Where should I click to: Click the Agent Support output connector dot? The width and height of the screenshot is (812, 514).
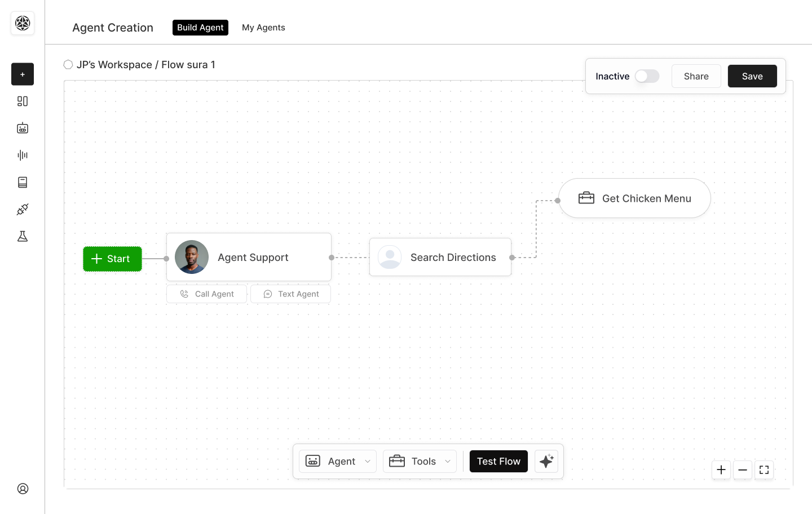pyautogui.click(x=332, y=258)
